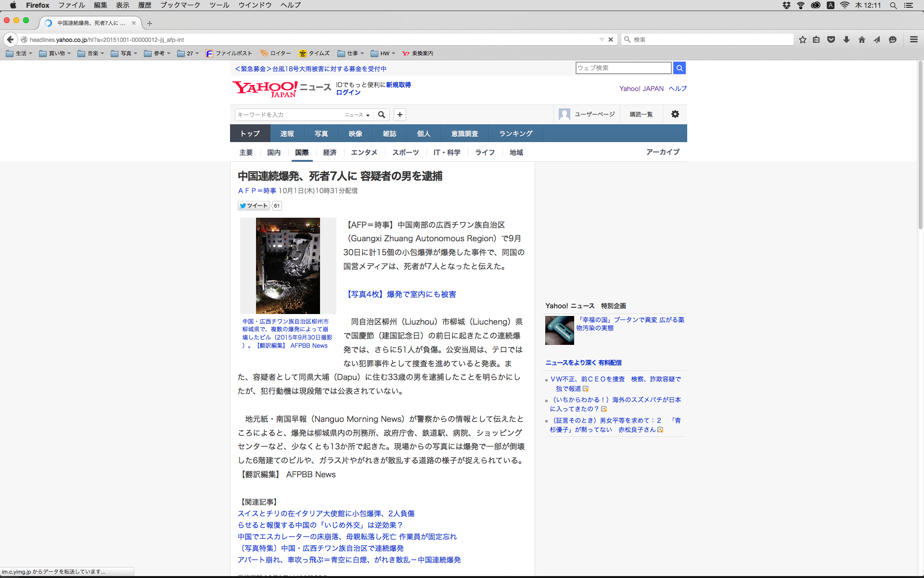Bookmark this page with star icon

tap(802, 39)
